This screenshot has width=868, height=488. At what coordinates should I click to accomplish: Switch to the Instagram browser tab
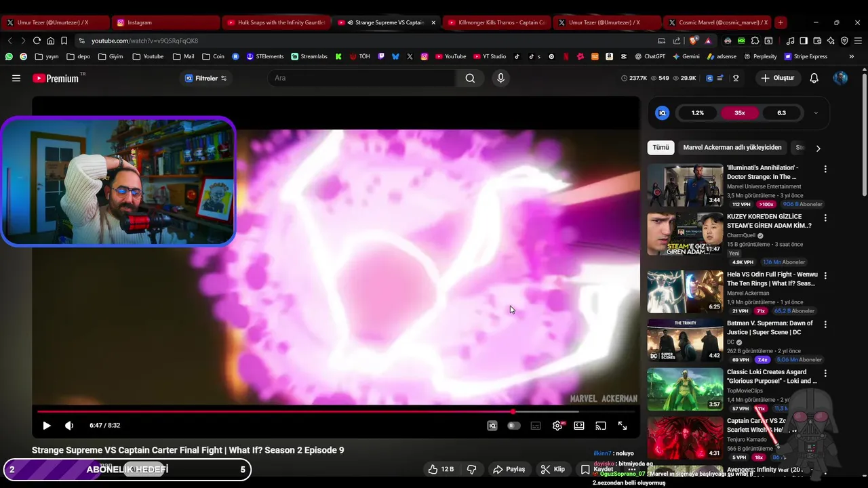coord(165,22)
